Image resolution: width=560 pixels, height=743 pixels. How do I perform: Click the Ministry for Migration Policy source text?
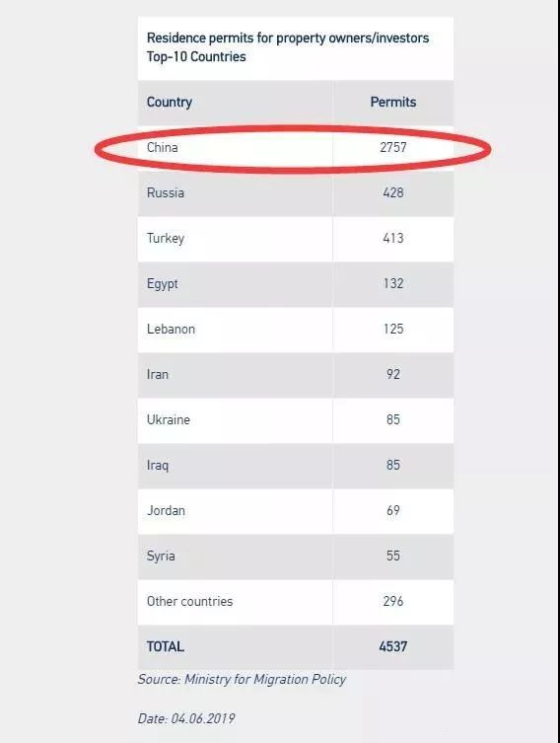pyautogui.click(x=264, y=680)
